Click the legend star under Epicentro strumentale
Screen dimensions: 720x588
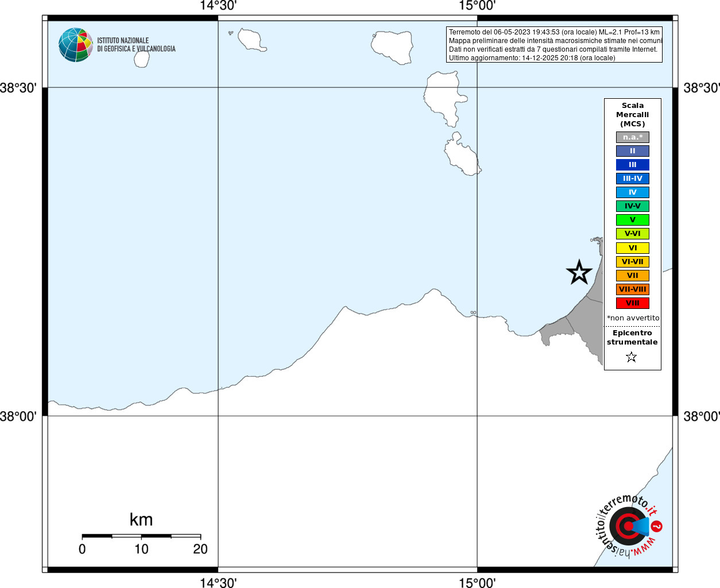pos(632,357)
